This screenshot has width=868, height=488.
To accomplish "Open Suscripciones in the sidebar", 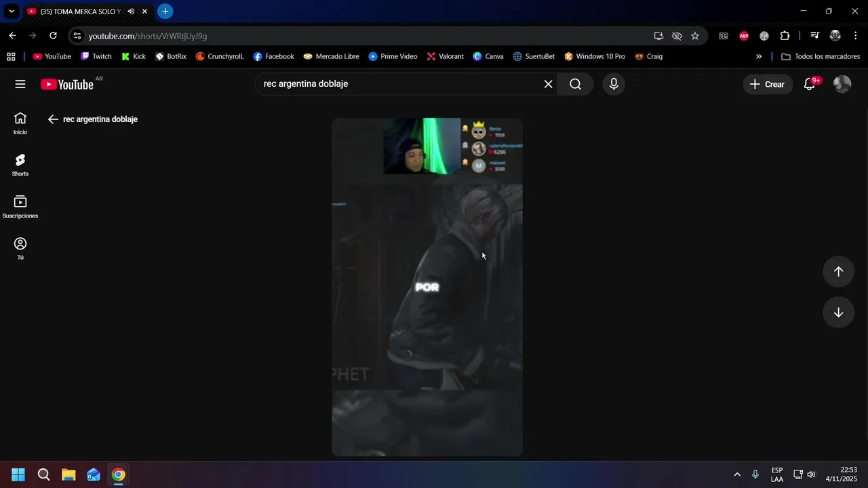I will 20,207.
